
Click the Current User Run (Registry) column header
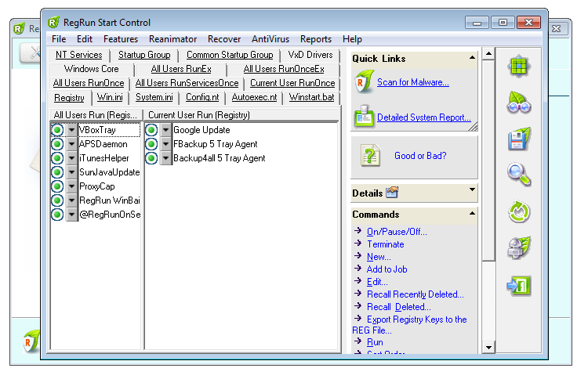pyautogui.click(x=242, y=115)
